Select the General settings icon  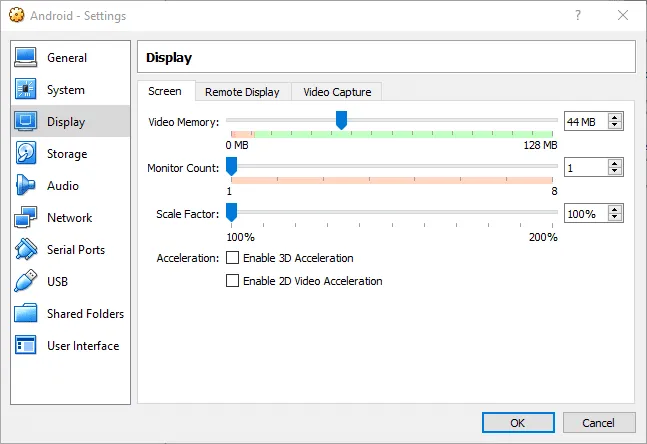click(26, 58)
